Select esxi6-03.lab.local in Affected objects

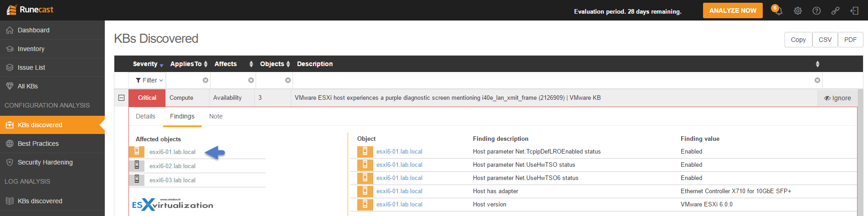click(x=172, y=180)
